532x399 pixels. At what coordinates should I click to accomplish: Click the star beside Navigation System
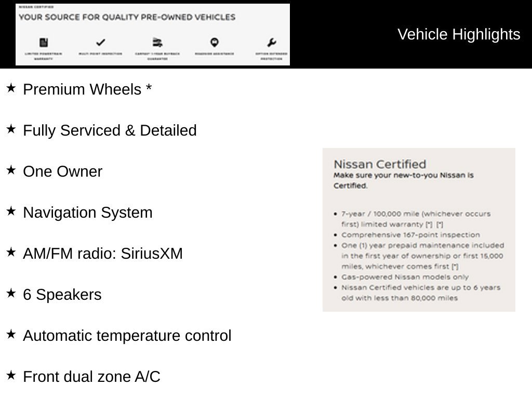tap(11, 211)
